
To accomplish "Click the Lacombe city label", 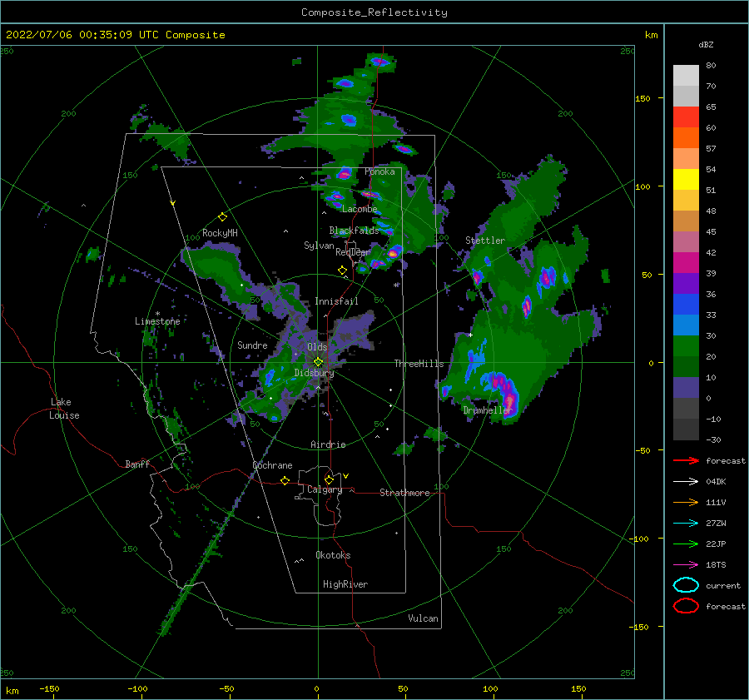I will coord(360,209).
